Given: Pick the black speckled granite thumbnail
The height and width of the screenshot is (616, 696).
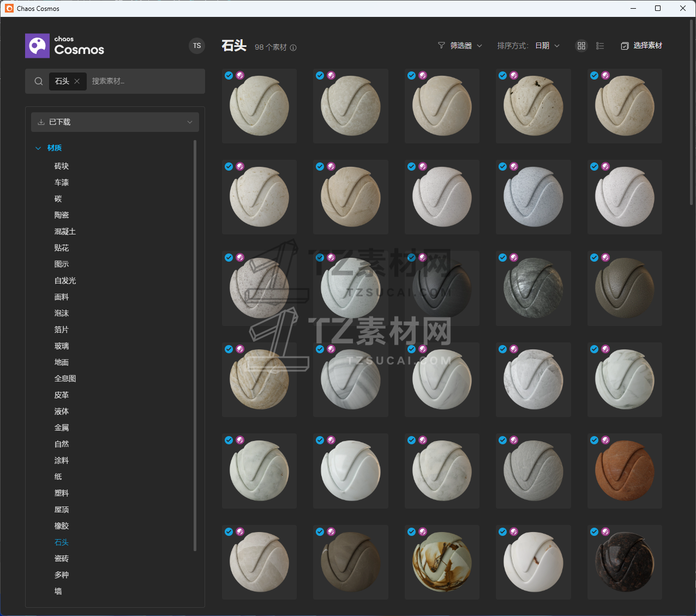Looking at the screenshot, I should click(625, 562).
